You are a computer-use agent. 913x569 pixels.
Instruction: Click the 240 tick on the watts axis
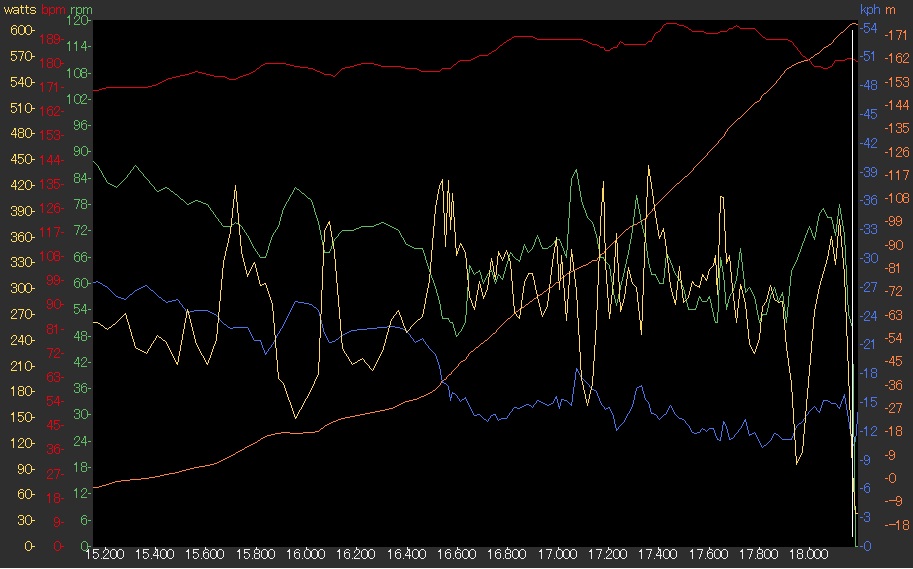23,340
